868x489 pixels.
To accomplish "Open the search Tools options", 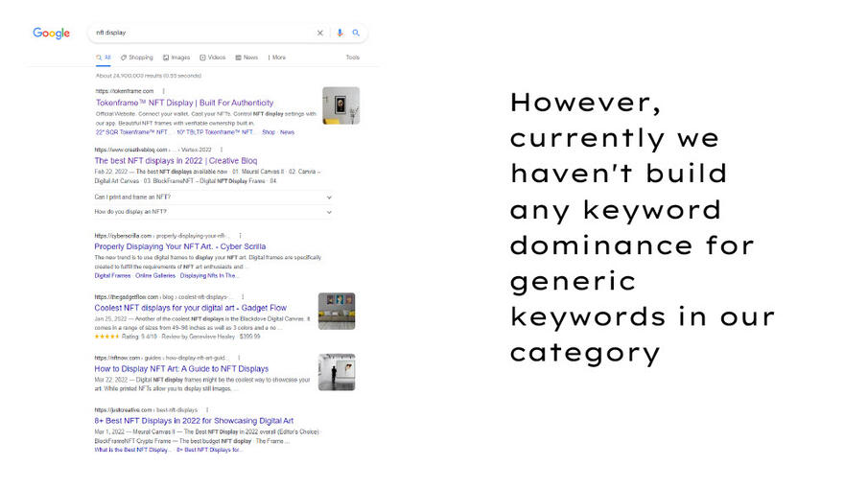I will [x=352, y=58].
